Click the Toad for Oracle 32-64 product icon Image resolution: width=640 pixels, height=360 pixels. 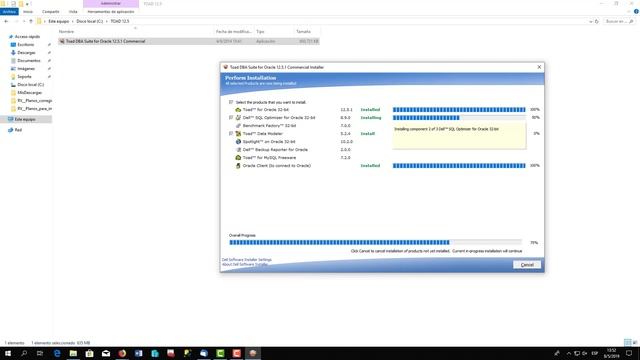coord(238,110)
